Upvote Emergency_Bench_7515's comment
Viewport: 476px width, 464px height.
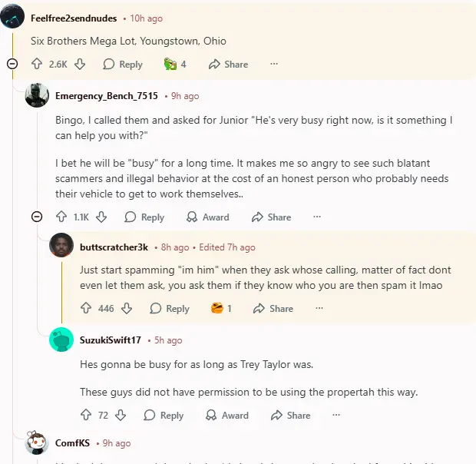pyautogui.click(x=61, y=217)
